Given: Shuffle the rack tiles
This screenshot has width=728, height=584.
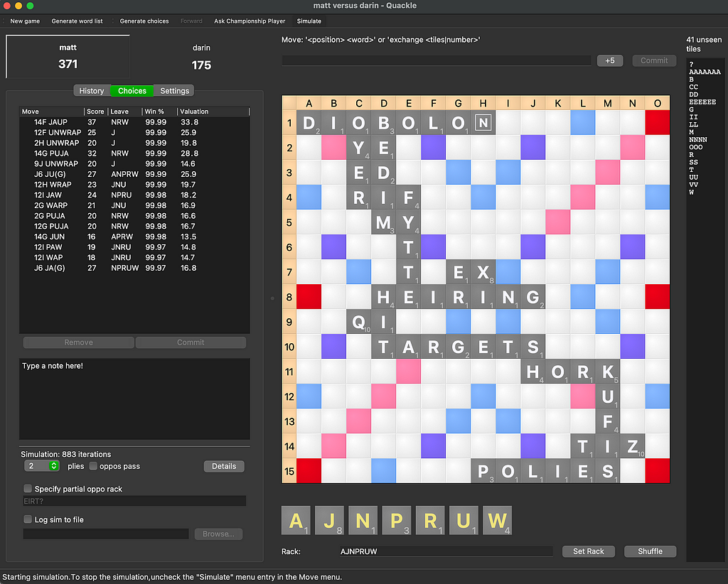Looking at the screenshot, I should [x=650, y=551].
